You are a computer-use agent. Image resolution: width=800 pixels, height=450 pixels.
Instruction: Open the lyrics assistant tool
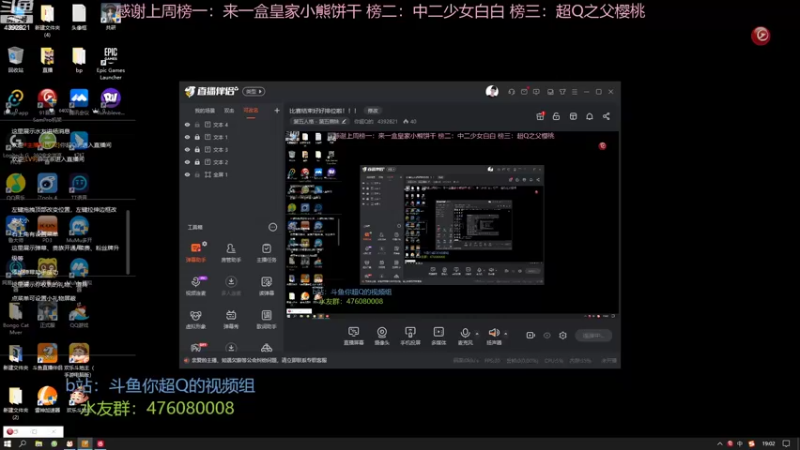coord(266,319)
